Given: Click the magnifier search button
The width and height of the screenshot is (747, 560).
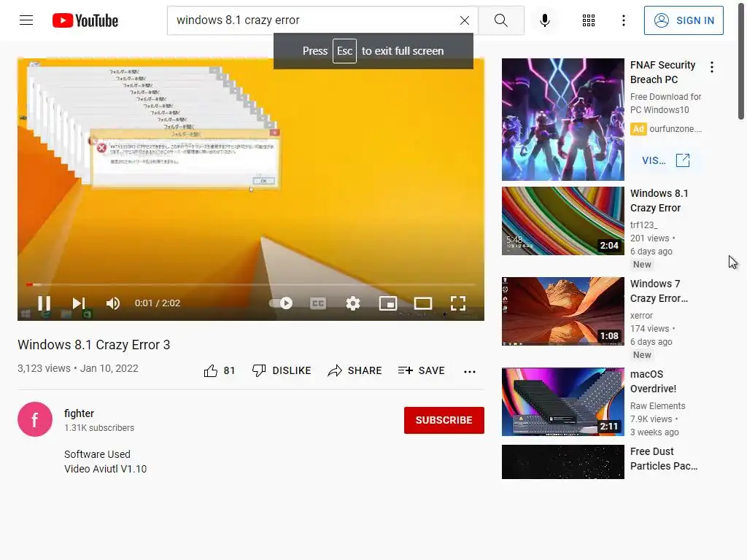Looking at the screenshot, I should tap(500, 20).
